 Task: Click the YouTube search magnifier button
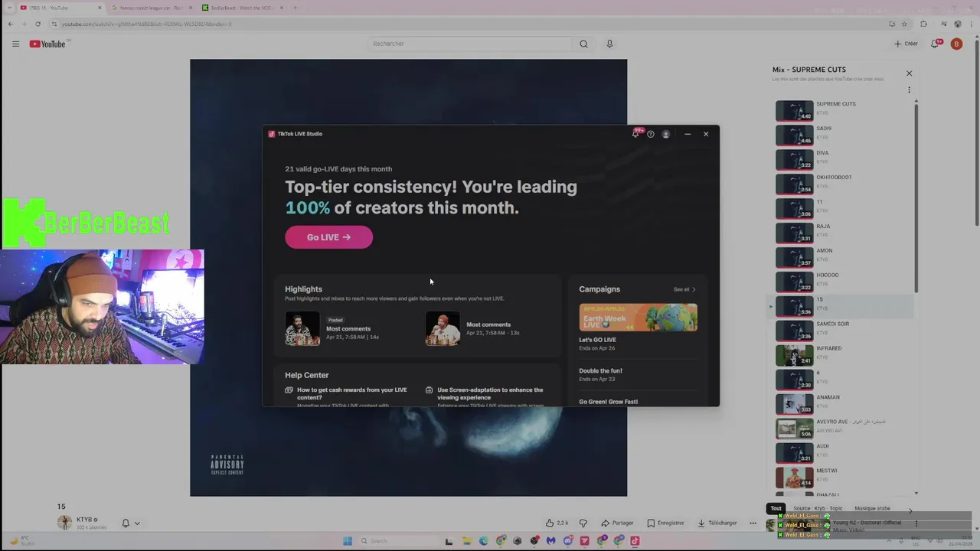pyautogui.click(x=583, y=44)
